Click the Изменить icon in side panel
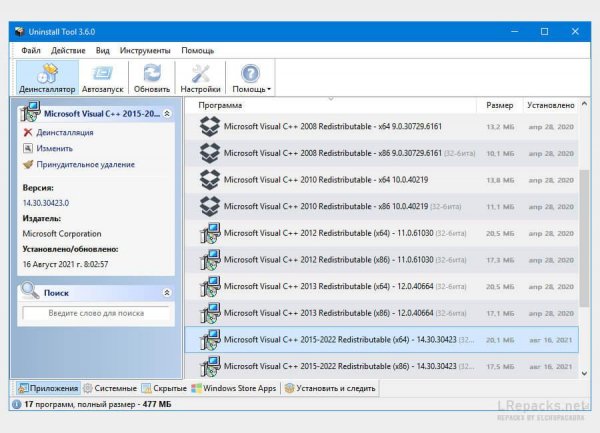600x433 pixels. [28, 148]
